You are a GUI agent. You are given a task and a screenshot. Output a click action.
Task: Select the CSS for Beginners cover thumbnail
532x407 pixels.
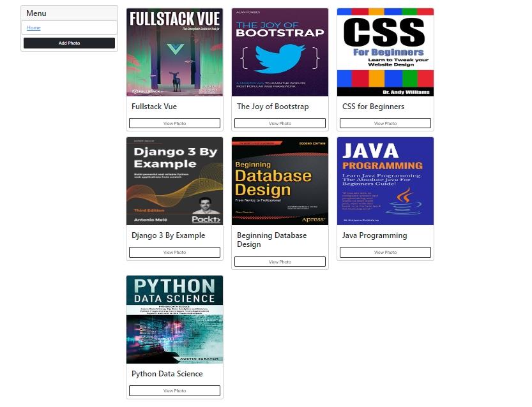[x=385, y=52]
